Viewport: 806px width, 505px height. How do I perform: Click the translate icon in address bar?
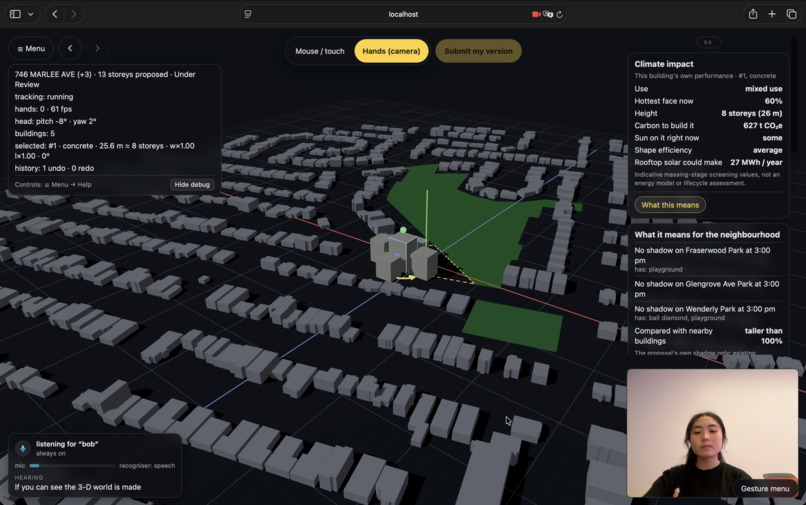[x=548, y=14]
